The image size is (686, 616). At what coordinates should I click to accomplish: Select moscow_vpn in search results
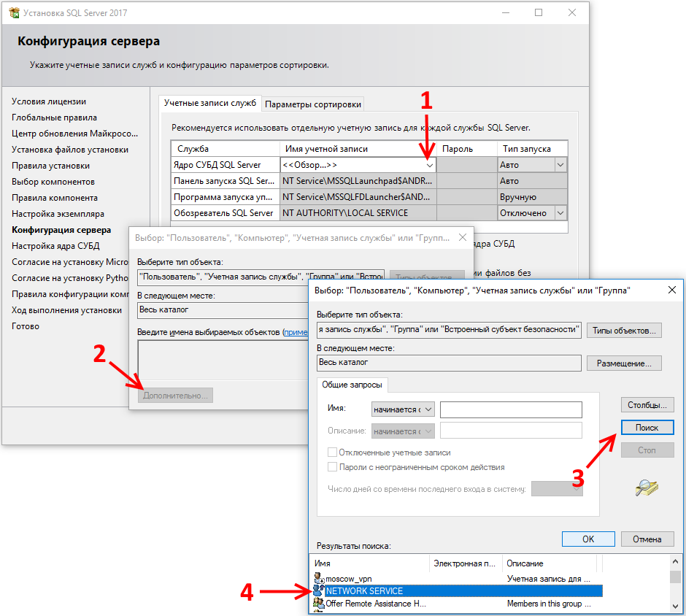(458, 578)
